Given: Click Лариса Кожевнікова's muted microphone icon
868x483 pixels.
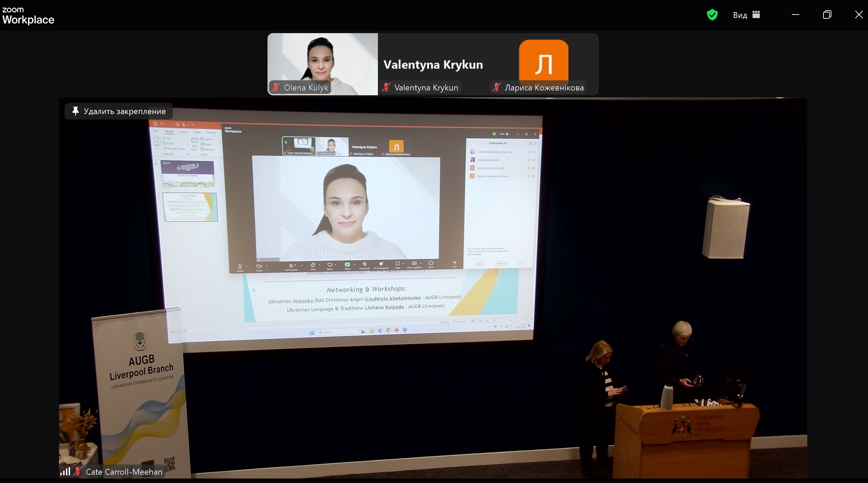Looking at the screenshot, I should pyautogui.click(x=496, y=87).
